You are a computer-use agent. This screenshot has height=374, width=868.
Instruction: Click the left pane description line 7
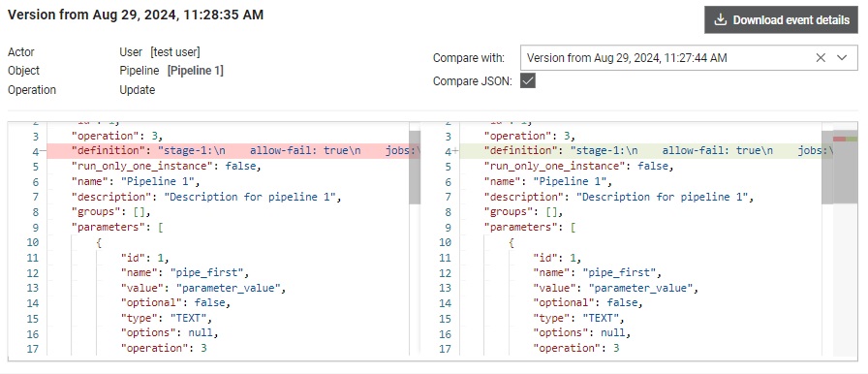(206, 197)
